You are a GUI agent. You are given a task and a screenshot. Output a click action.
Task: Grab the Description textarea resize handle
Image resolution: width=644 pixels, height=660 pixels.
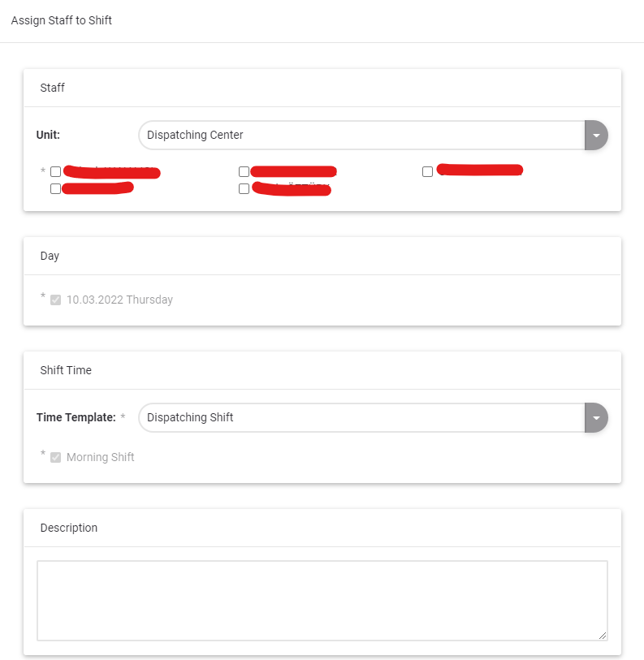(603, 636)
